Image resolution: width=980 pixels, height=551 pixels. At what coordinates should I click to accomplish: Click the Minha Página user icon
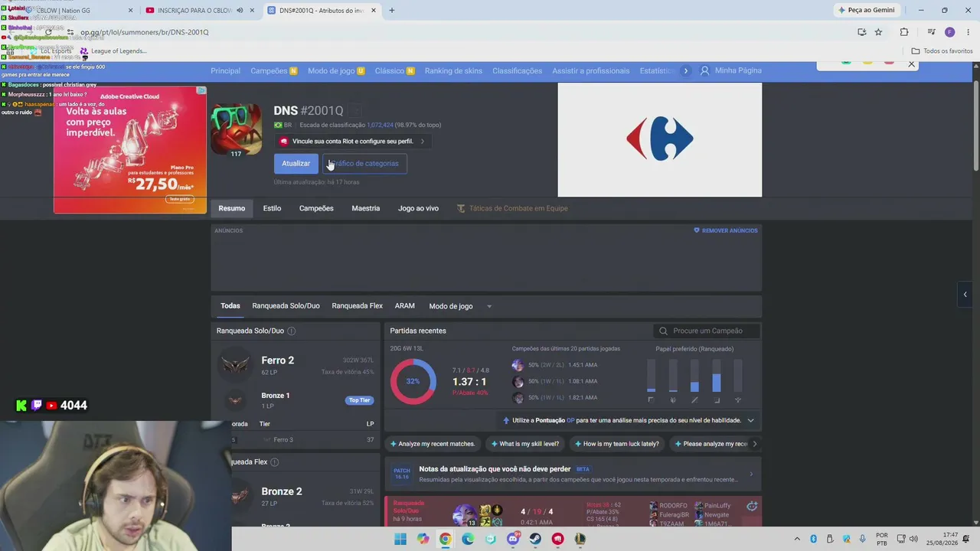pyautogui.click(x=705, y=70)
